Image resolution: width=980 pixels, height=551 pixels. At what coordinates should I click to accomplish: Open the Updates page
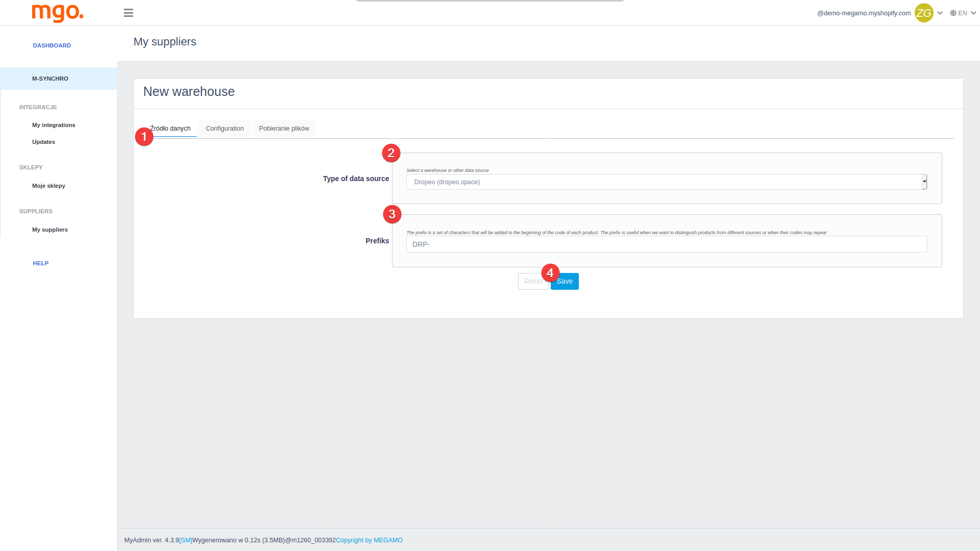(43, 142)
